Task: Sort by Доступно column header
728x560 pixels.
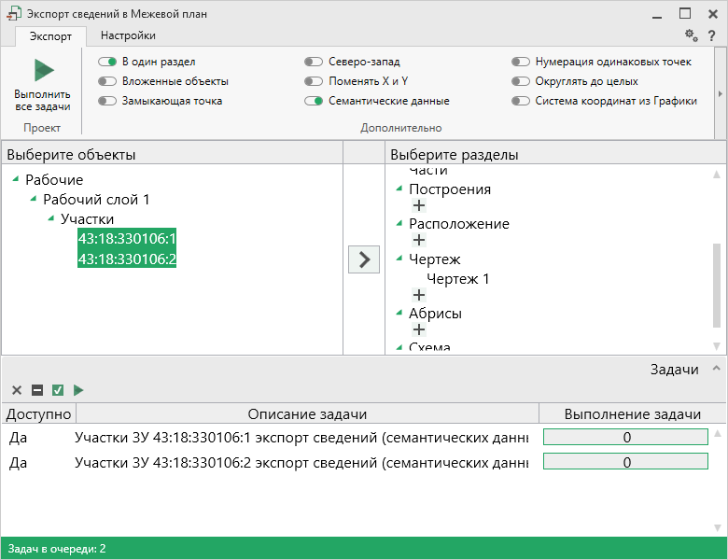Action: point(38,413)
